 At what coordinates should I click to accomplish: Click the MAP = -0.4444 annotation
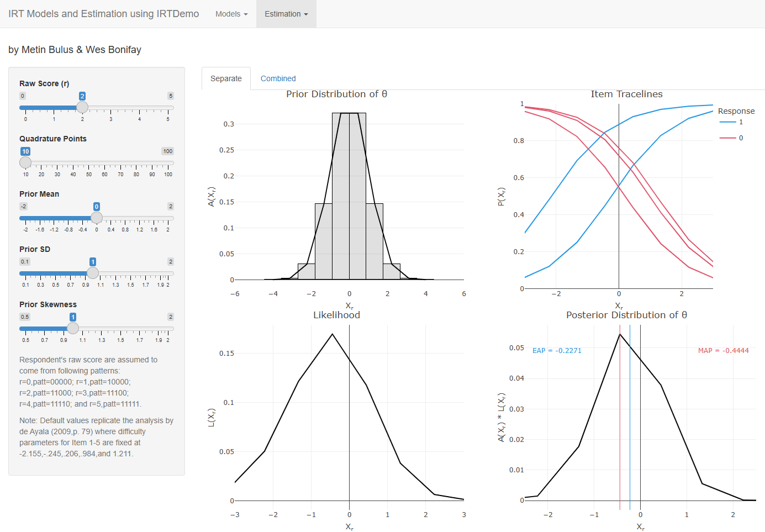(x=724, y=351)
